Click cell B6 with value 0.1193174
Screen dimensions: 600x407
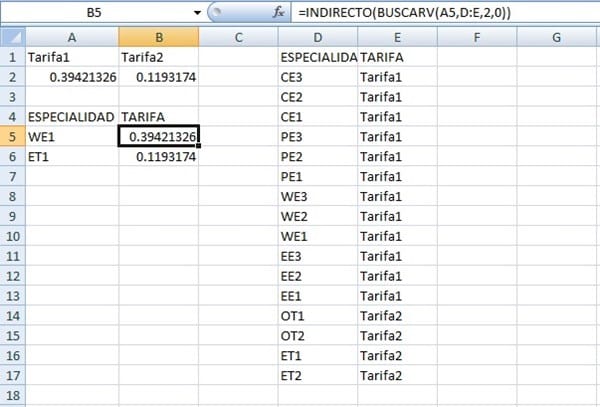coord(159,157)
